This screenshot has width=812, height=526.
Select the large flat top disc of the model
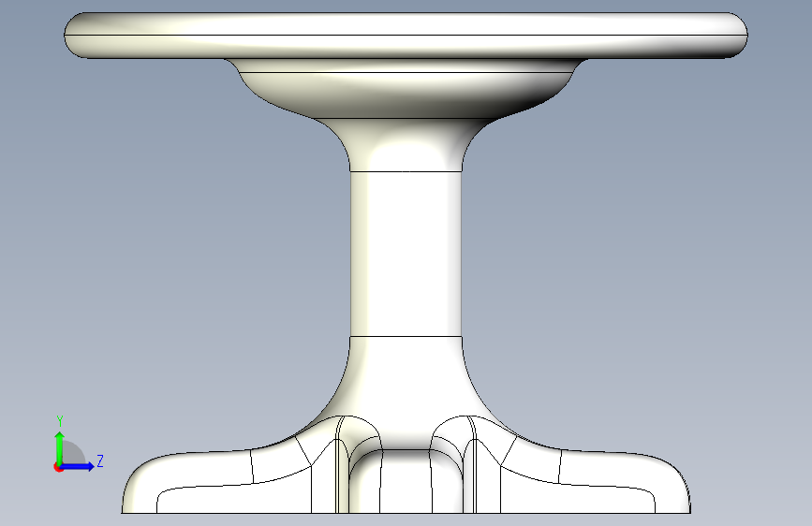tap(406, 36)
